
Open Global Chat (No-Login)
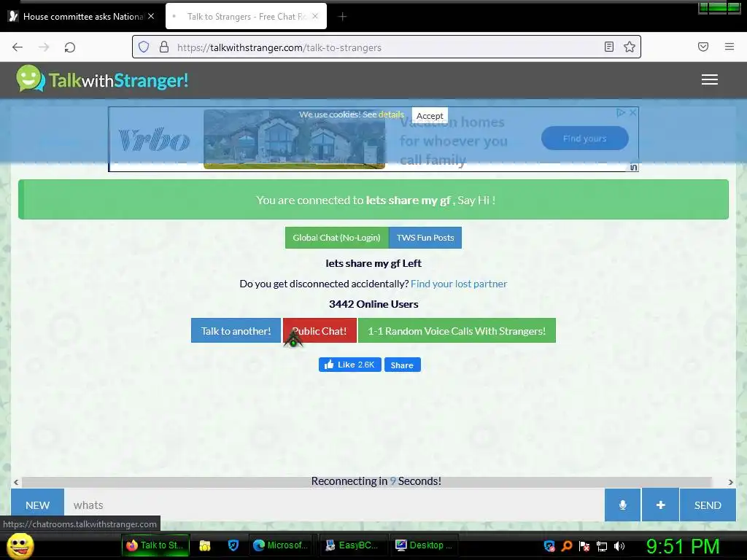click(337, 238)
